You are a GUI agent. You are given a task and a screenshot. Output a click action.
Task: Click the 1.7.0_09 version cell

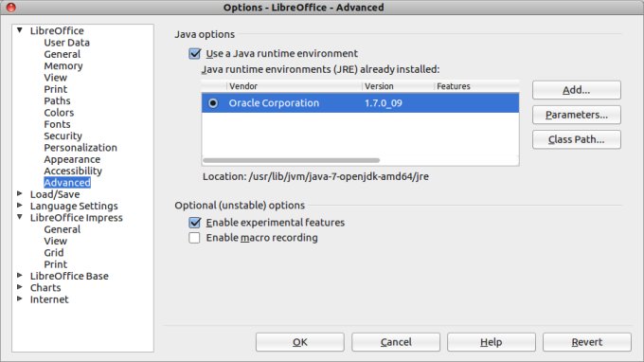384,103
